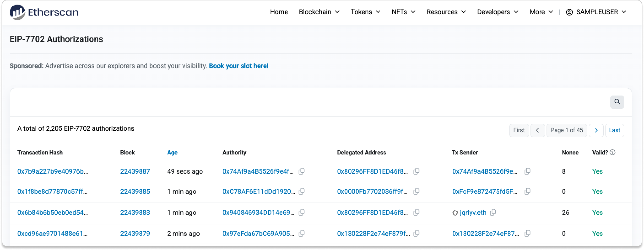The image size is (644, 250).
Task: Copy Delegated Address 0x0000Fb7702036ff9f
Action: pos(416,191)
